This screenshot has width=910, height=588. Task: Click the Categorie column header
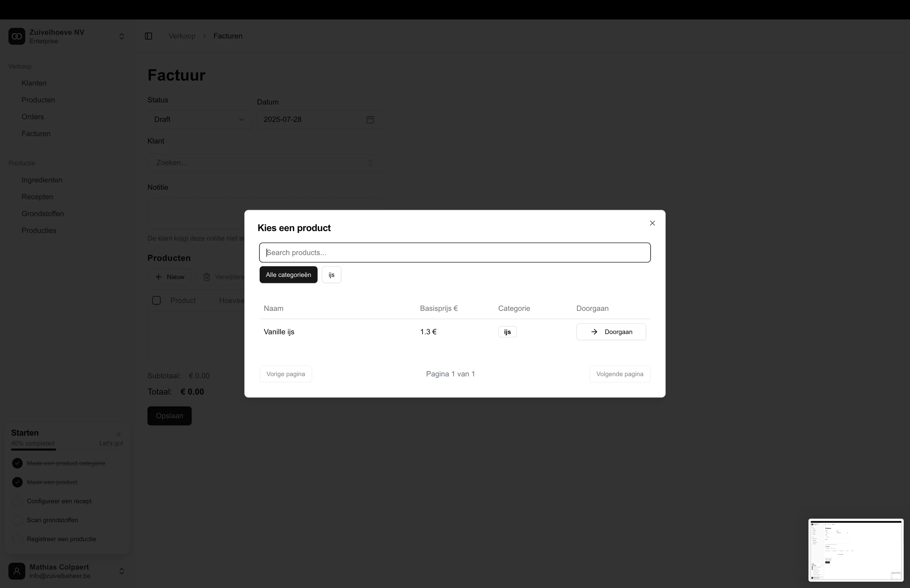click(x=514, y=308)
